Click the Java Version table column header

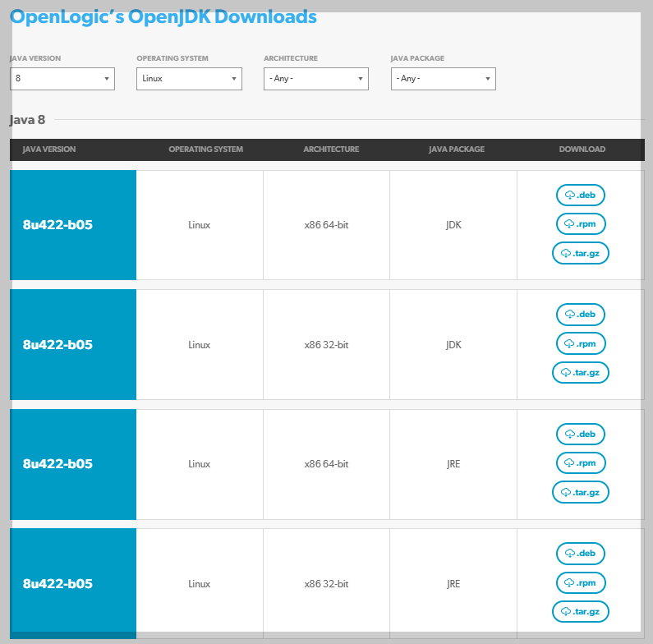coord(49,149)
